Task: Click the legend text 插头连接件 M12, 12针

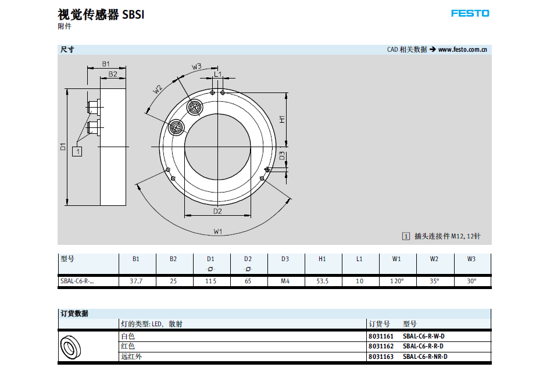Action: point(448,236)
